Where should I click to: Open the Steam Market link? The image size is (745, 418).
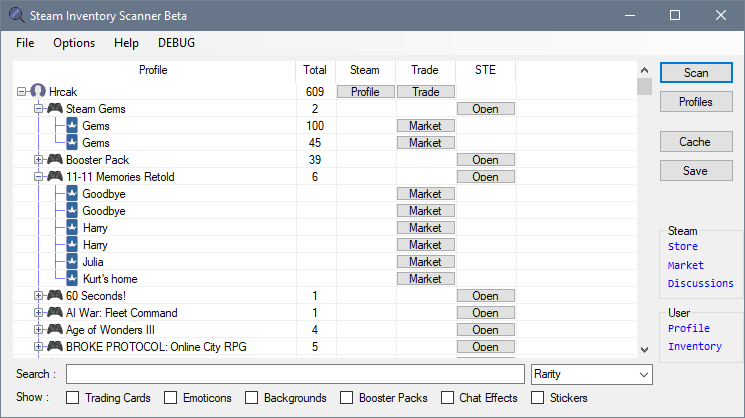click(686, 265)
